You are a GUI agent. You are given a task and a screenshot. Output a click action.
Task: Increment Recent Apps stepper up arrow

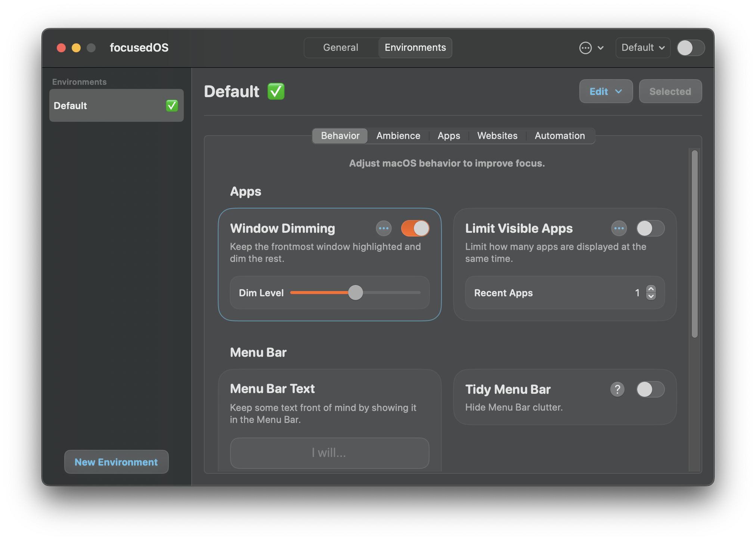coord(651,289)
